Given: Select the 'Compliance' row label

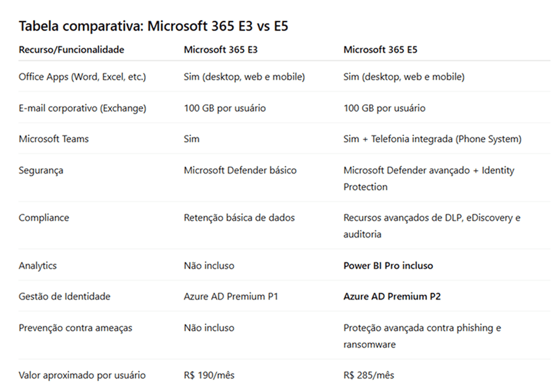Looking at the screenshot, I should (x=44, y=217).
